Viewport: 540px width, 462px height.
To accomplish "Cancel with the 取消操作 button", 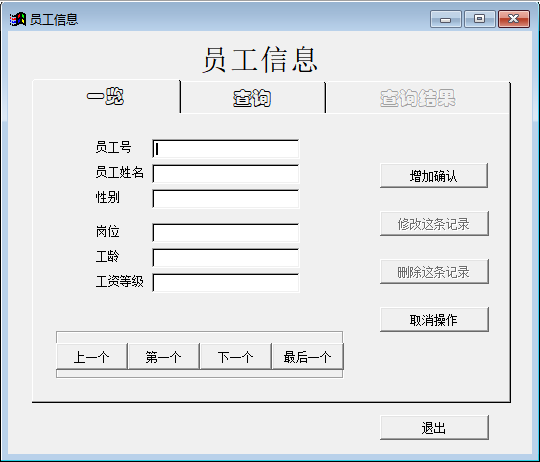I will tap(434, 320).
